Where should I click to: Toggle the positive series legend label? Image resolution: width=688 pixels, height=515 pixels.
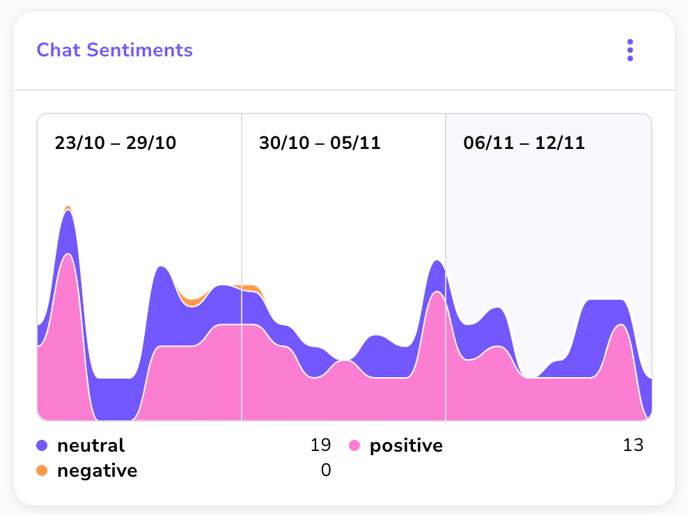[406, 446]
